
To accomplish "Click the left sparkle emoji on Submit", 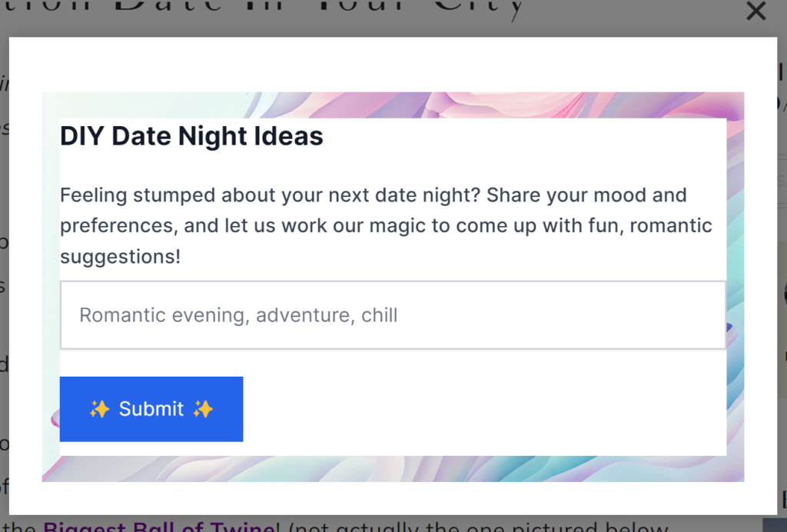I will tap(99, 409).
